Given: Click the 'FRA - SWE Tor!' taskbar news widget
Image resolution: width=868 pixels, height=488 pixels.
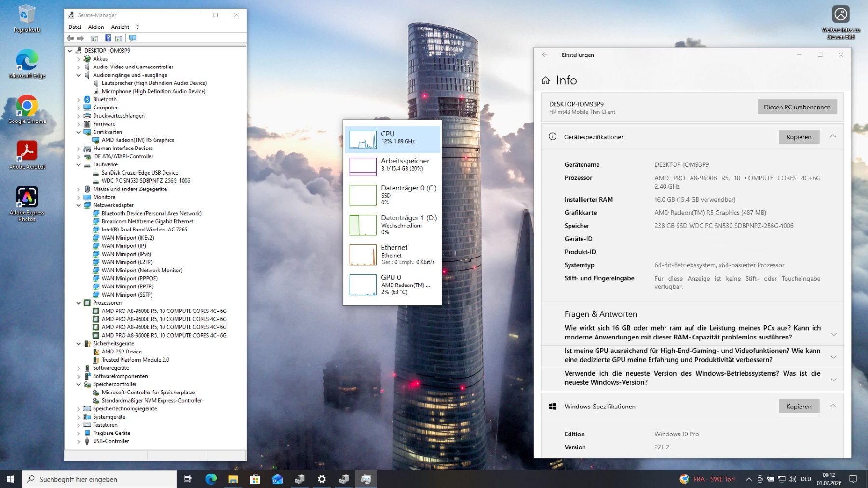Looking at the screenshot, I should (707, 479).
